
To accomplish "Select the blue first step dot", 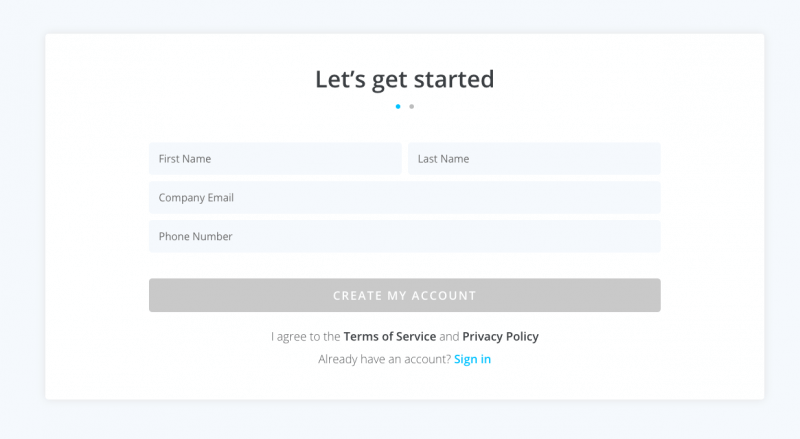I will pos(398,106).
